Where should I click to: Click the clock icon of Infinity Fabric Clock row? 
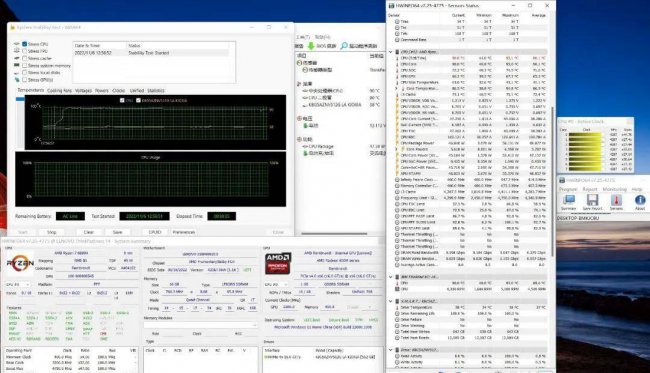click(x=397, y=180)
